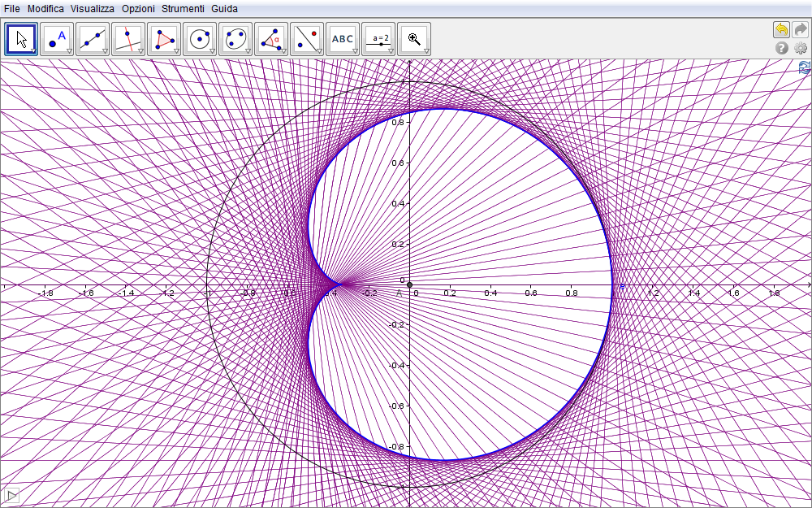Open the File menu
The height and width of the screenshot is (508, 812).
(x=12, y=9)
